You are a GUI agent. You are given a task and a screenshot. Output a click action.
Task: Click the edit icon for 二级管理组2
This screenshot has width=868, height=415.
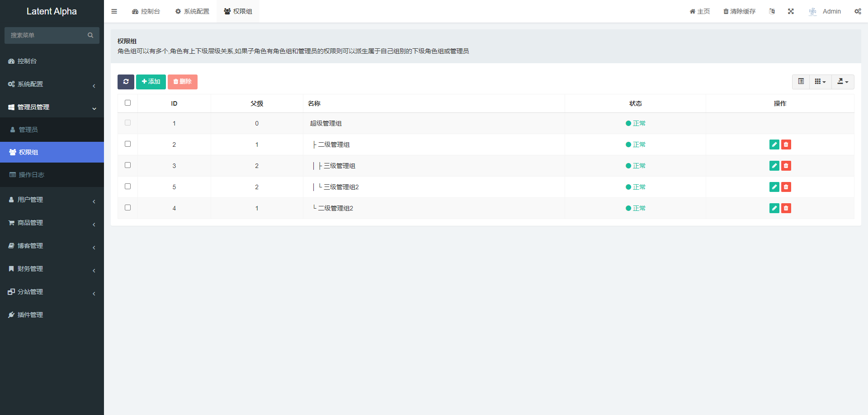pyautogui.click(x=774, y=208)
